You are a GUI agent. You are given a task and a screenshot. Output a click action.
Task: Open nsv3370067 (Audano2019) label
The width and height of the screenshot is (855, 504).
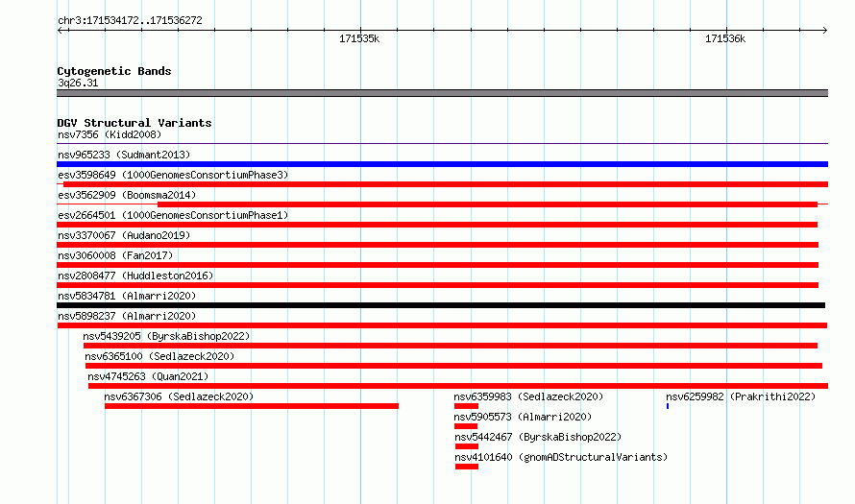124,235
